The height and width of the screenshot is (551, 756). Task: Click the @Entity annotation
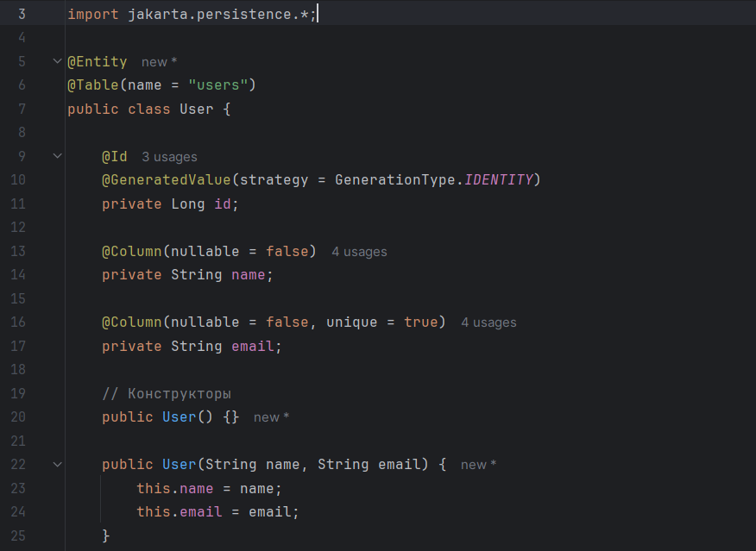pos(97,61)
